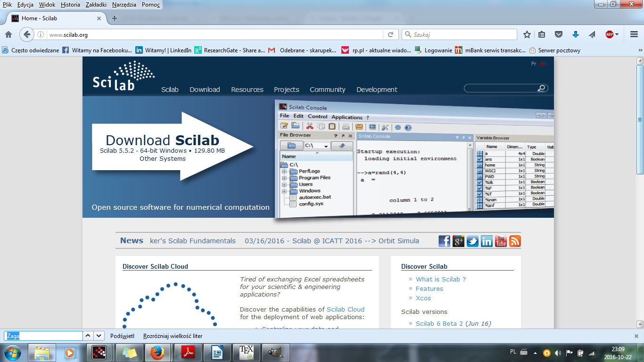Open the orange RSS feed icon
Image resolution: width=644 pixels, height=362 pixels.
point(515,241)
